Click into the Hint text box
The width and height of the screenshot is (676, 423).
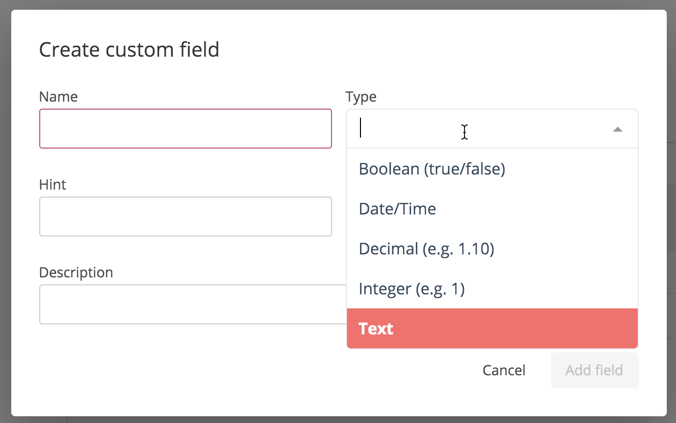click(185, 217)
